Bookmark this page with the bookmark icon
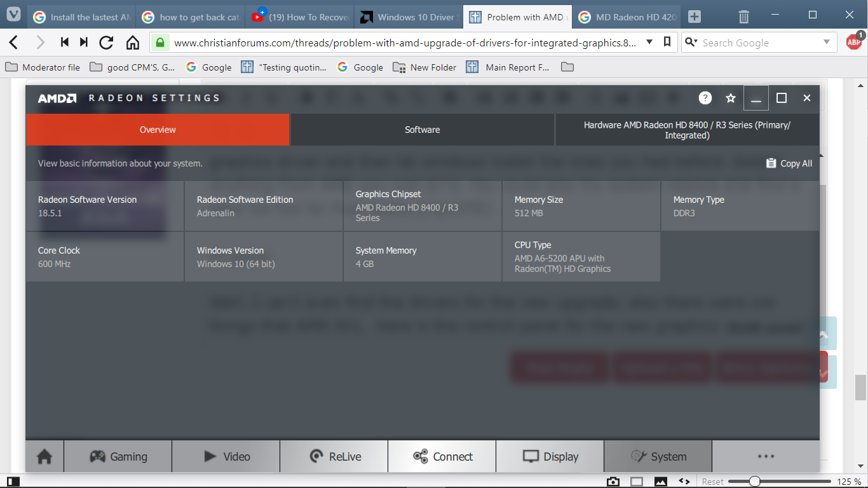This screenshot has width=868, height=488. (x=667, y=43)
